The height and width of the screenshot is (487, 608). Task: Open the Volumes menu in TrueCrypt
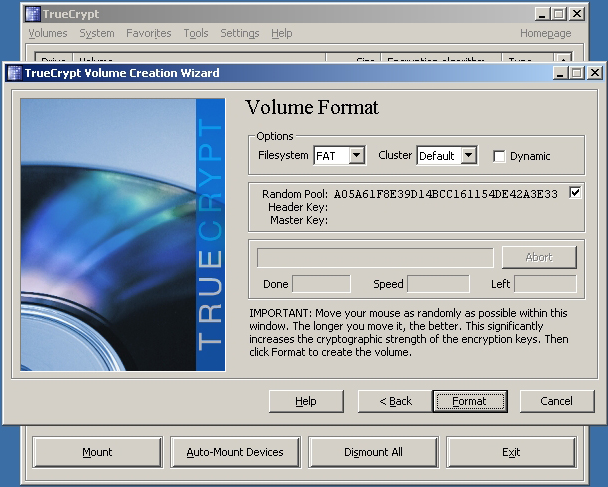pyautogui.click(x=48, y=33)
